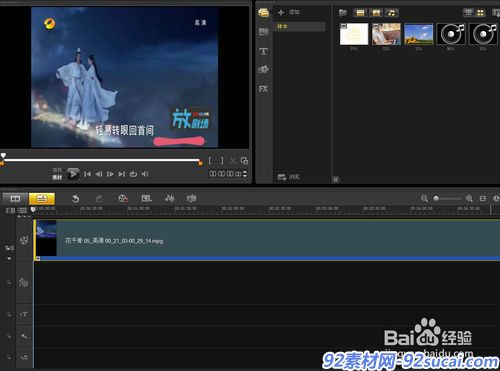
Task: Toggle showing audio files in library
Action: [392, 13]
